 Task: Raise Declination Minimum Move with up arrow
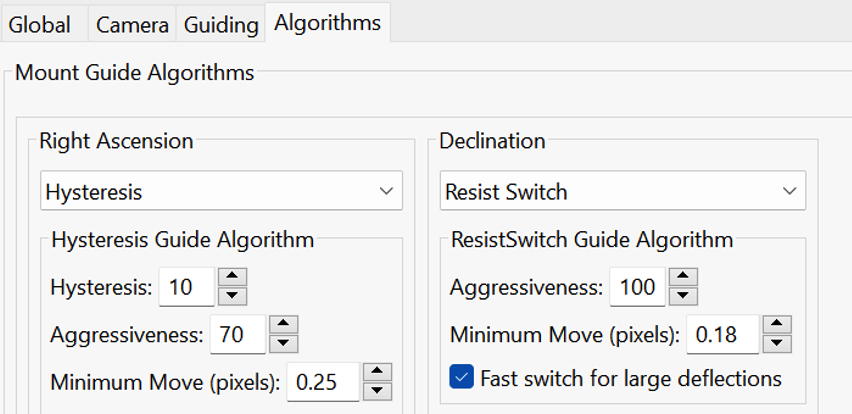click(778, 324)
